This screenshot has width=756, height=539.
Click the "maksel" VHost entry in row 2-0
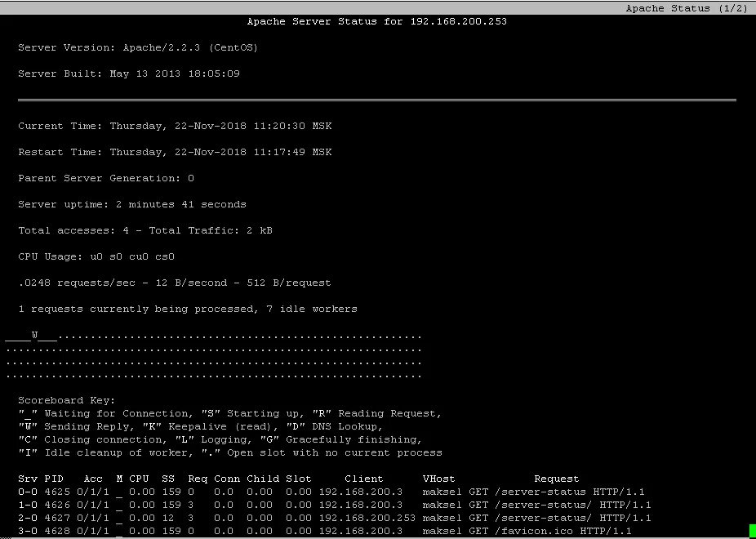pyautogui.click(x=442, y=518)
